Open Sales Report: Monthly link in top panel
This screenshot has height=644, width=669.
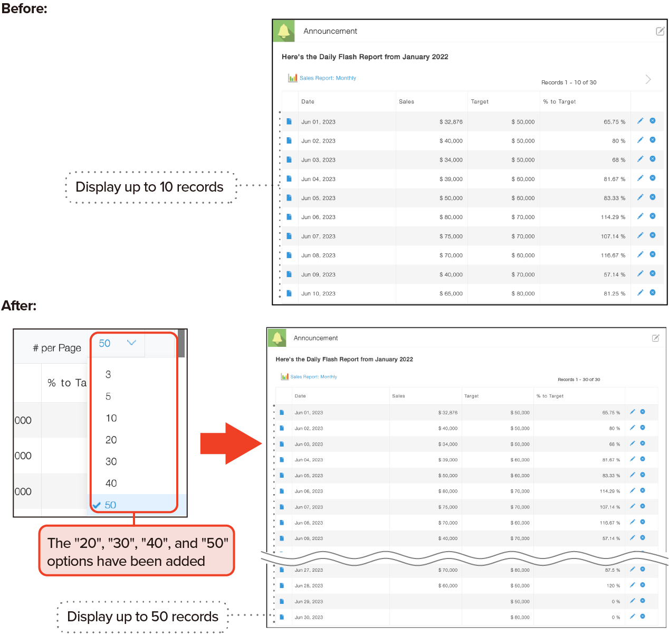327,78
